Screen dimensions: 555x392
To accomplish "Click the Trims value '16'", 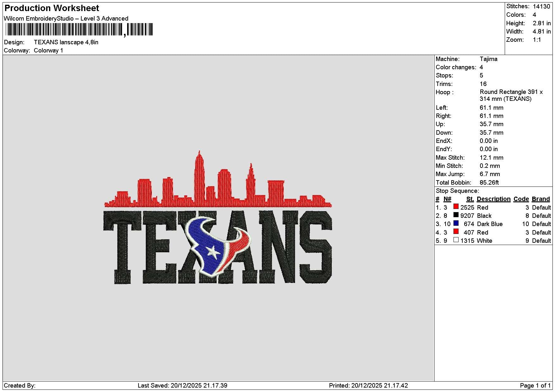I will [483, 84].
